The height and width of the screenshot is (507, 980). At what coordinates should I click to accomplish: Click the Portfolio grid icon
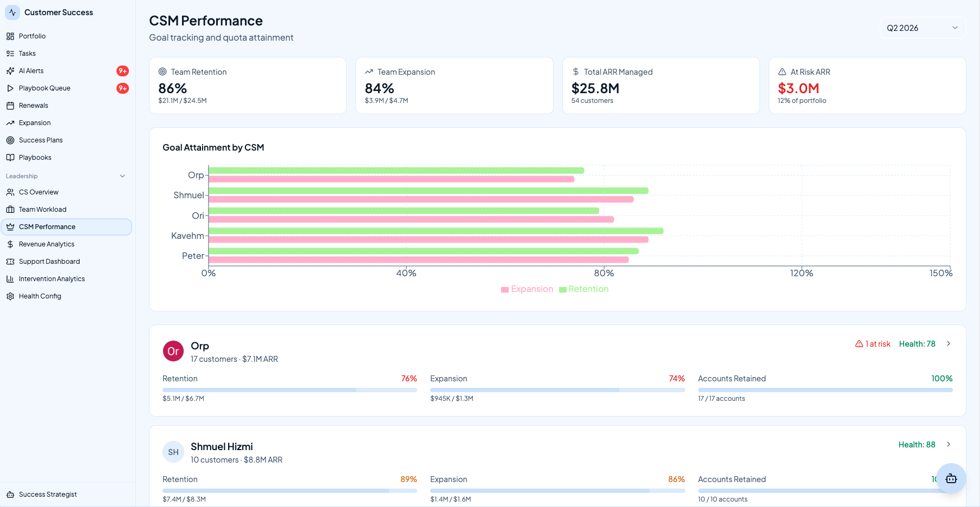pos(10,36)
